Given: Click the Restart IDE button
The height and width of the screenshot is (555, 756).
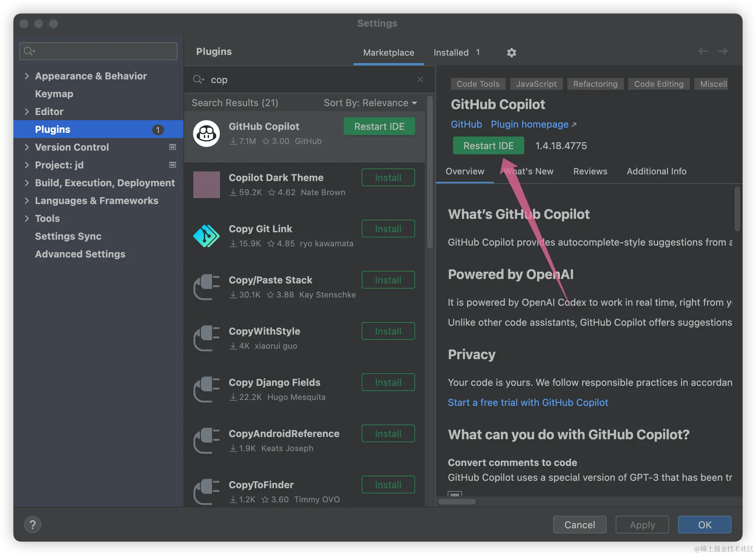Looking at the screenshot, I should [x=488, y=145].
